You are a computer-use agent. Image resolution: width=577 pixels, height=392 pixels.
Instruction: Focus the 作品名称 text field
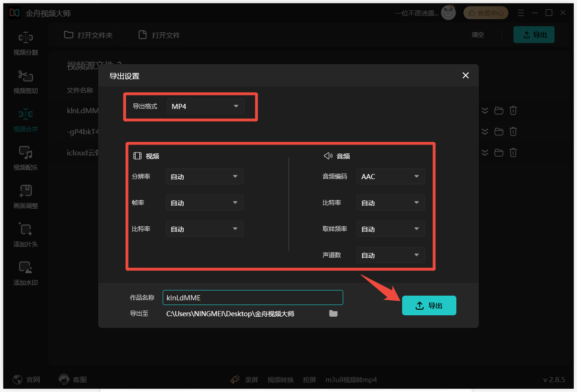pos(253,298)
